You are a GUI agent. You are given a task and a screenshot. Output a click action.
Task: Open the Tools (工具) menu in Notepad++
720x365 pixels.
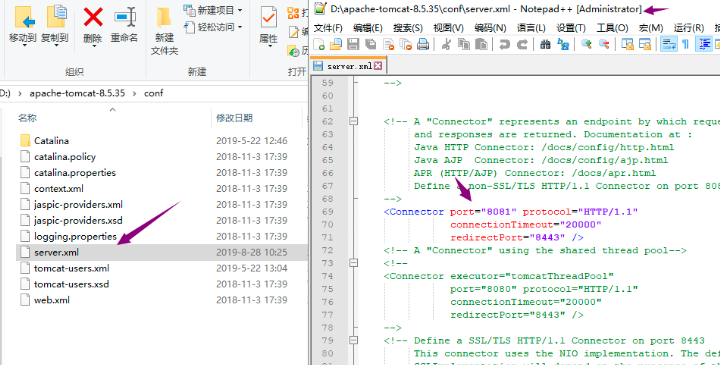click(x=612, y=28)
